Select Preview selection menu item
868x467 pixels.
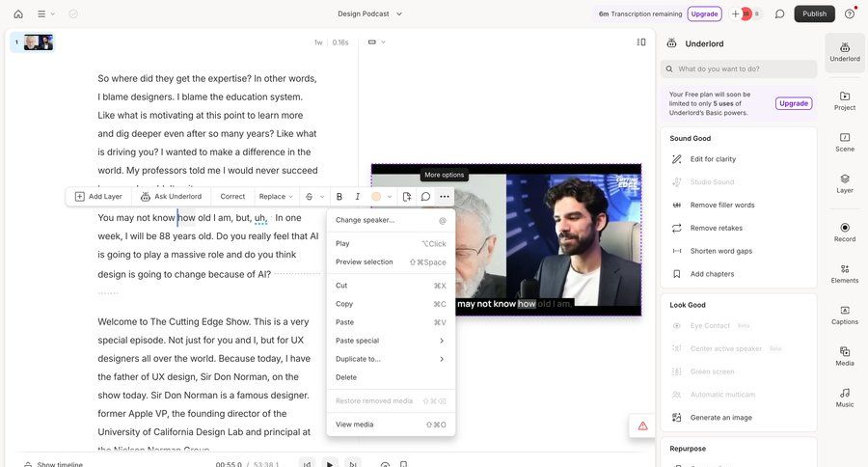[391, 262]
